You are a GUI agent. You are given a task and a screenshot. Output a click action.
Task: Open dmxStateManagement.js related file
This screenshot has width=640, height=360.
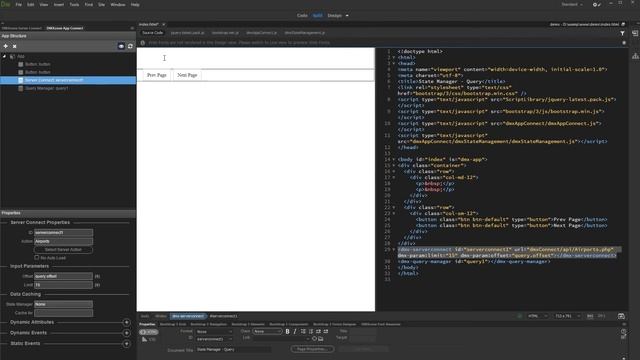coord(305,33)
